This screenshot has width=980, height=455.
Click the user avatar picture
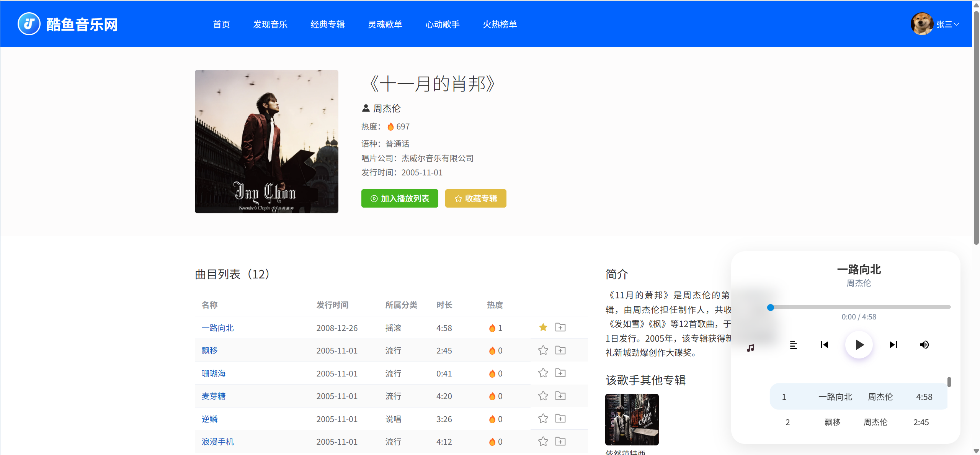921,24
